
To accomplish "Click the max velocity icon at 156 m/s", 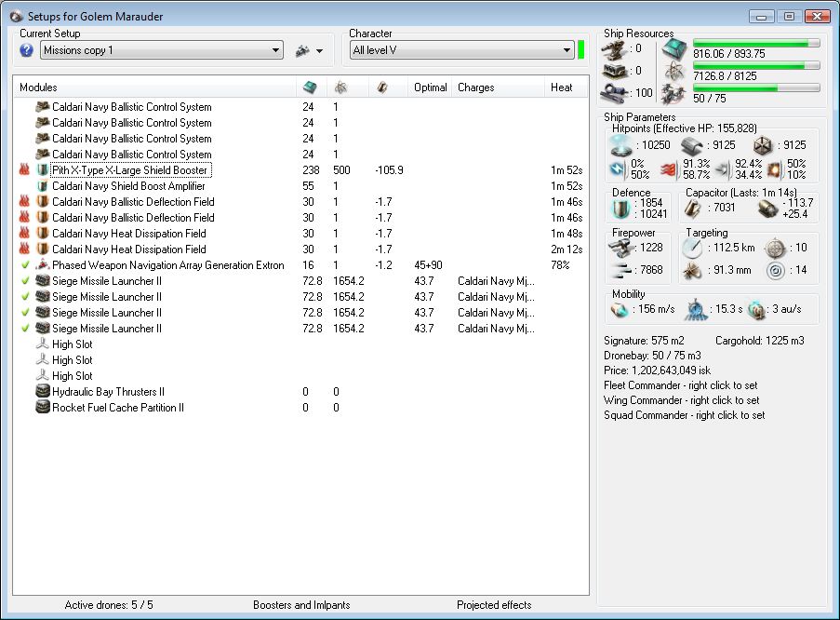I will coord(620,309).
